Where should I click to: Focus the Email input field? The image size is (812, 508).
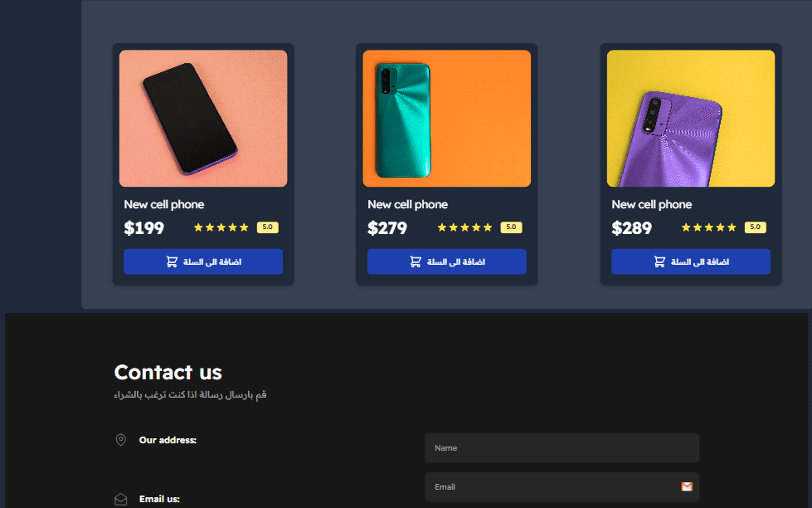pos(562,486)
